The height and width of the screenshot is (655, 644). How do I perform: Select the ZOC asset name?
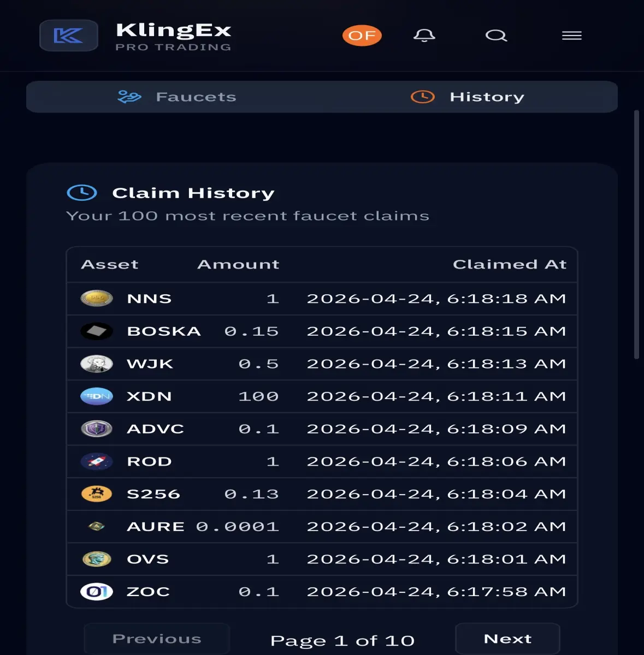(148, 592)
